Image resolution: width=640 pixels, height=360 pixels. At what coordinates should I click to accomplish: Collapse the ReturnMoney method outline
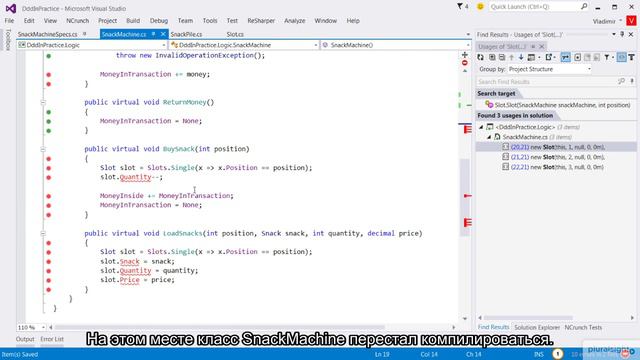pos(43,102)
